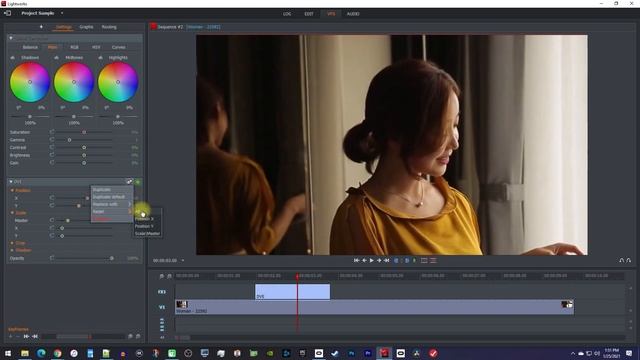Viewport: 640px width, 360px height.
Task: Open the RGB color correction sub-tab
Action: [x=74, y=47]
